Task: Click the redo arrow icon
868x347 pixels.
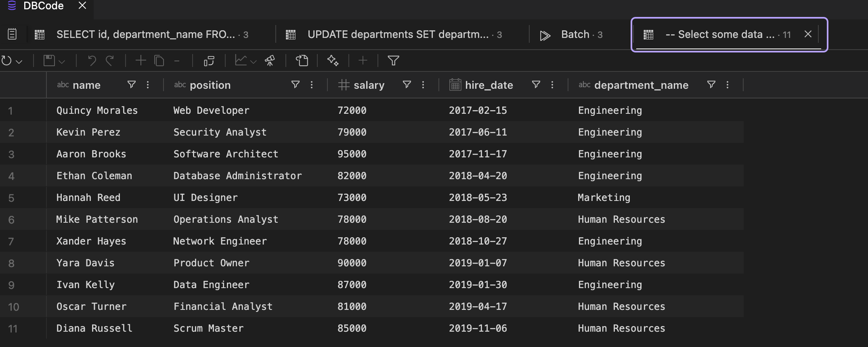Action: [110, 61]
